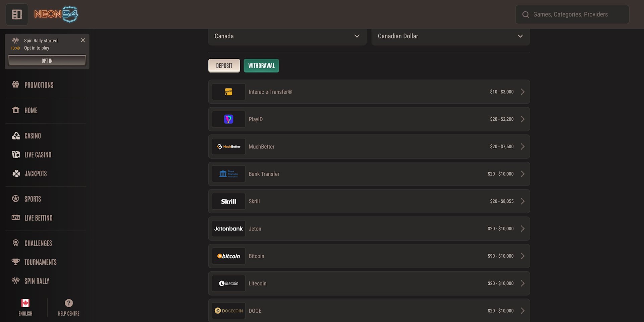Viewport: 644px width, 322px height.
Task: Switch to the Deposit tab
Action: (224, 66)
